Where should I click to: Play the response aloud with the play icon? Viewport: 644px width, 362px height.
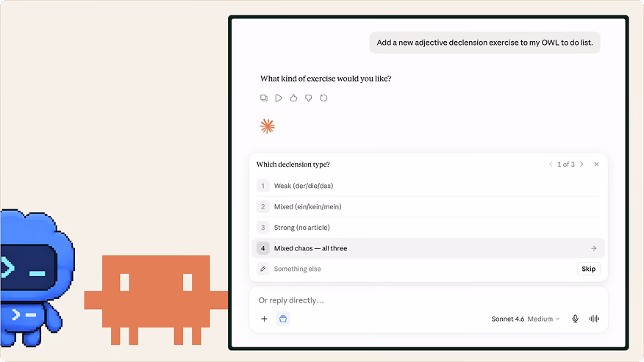pyautogui.click(x=279, y=98)
